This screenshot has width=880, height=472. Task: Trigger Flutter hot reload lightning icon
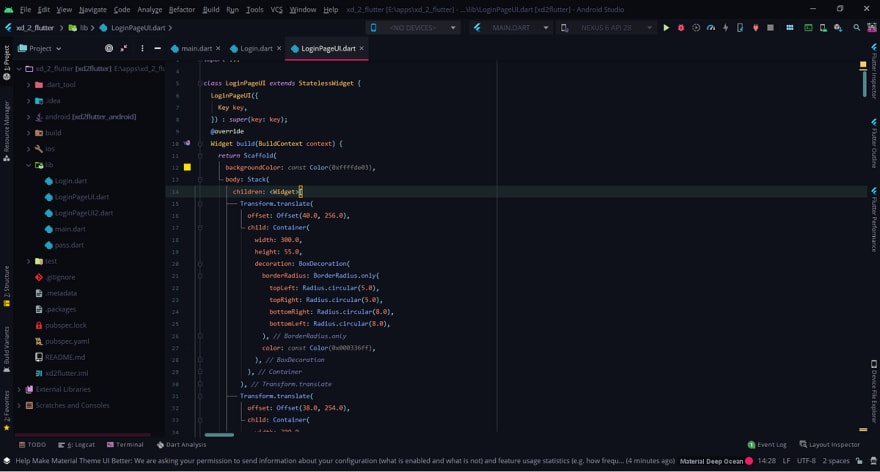click(x=726, y=28)
